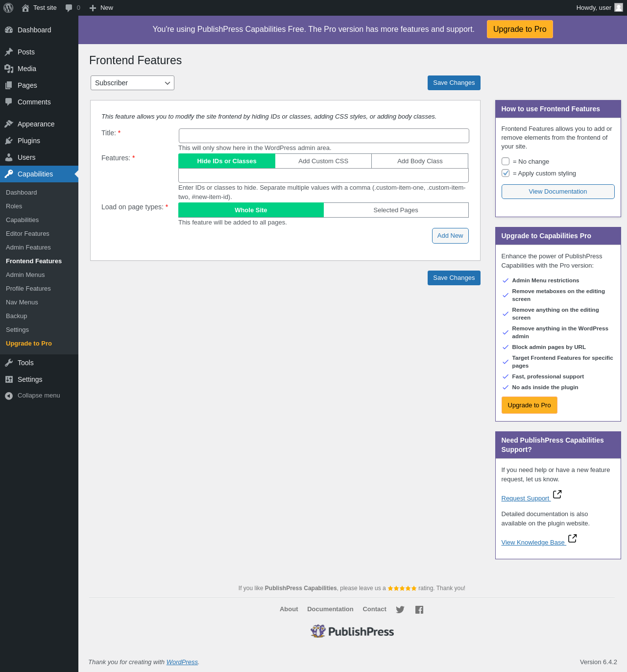Switch to the Add Custom CSS tab

click(x=323, y=161)
